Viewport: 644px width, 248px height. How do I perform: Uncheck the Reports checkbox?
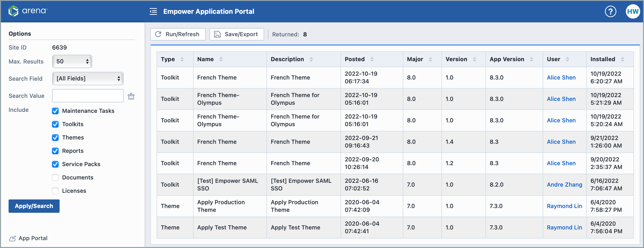click(x=55, y=151)
